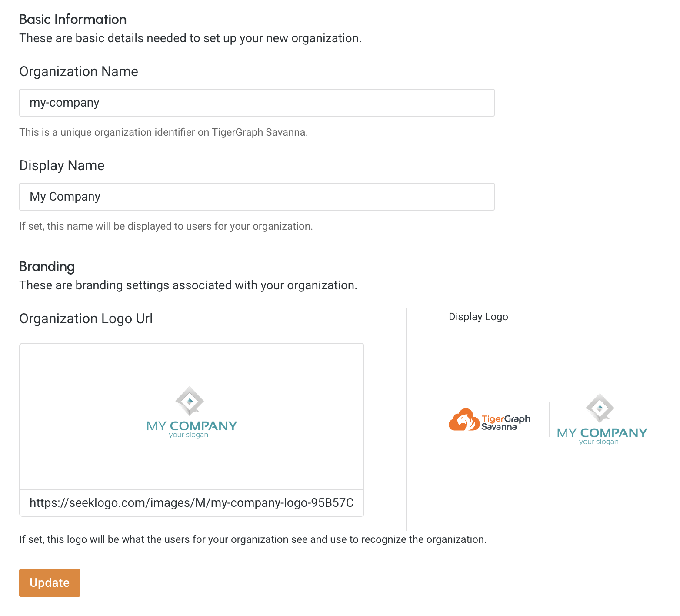680x616 pixels.
Task: Click the 'Basic Information' heading
Action: pos(73,20)
